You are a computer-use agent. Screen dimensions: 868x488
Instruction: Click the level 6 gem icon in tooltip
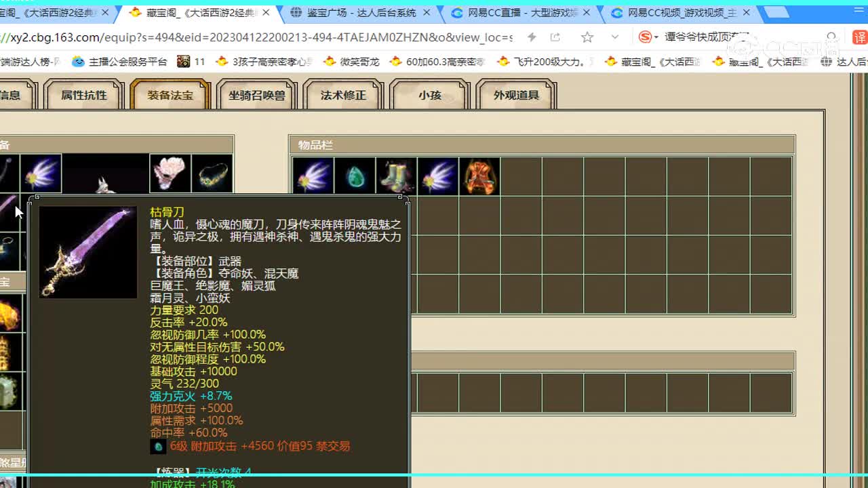158,446
